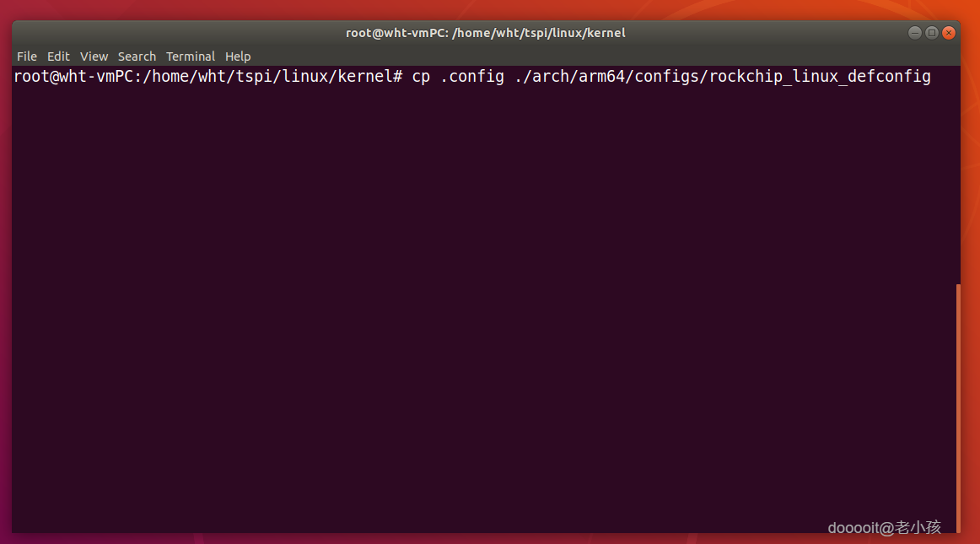Click the "cp" command word
Image resolution: width=980 pixels, height=544 pixels.
[x=421, y=77]
